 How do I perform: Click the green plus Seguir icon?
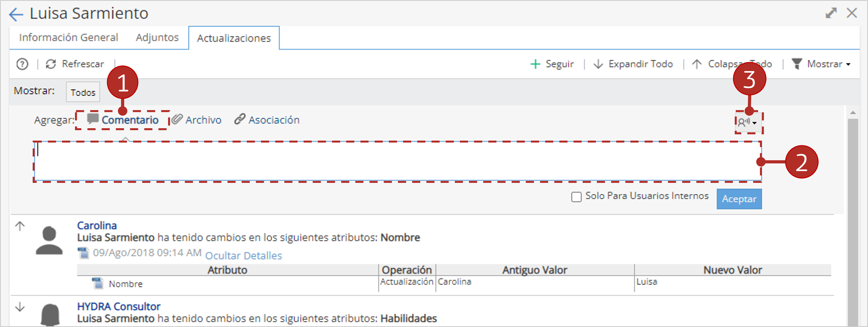coord(535,64)
